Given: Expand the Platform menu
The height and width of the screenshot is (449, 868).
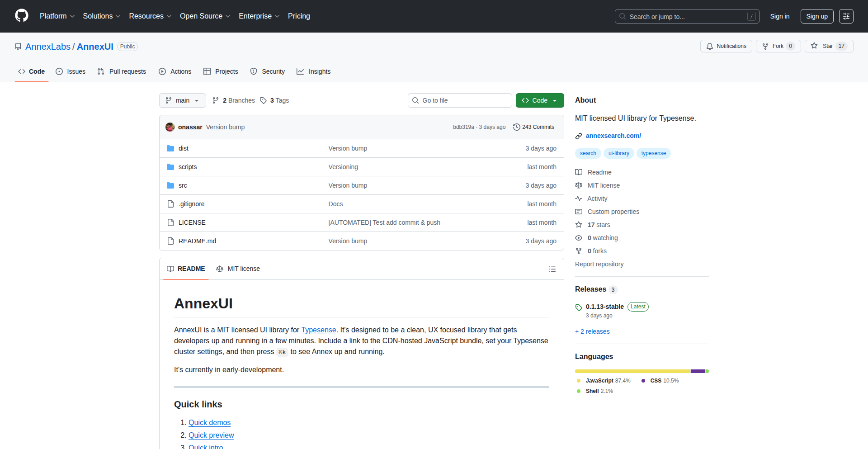Looking at the screenshot, I should 57,16.
